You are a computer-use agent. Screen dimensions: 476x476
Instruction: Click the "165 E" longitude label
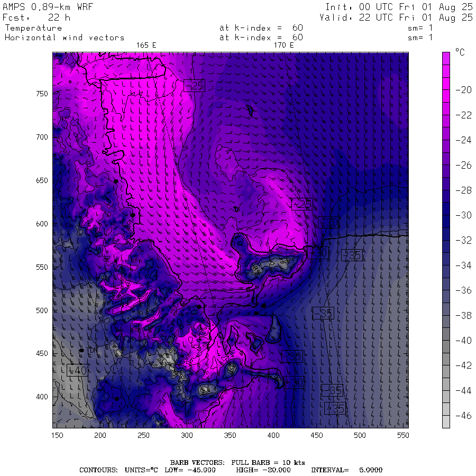point(146,45)
